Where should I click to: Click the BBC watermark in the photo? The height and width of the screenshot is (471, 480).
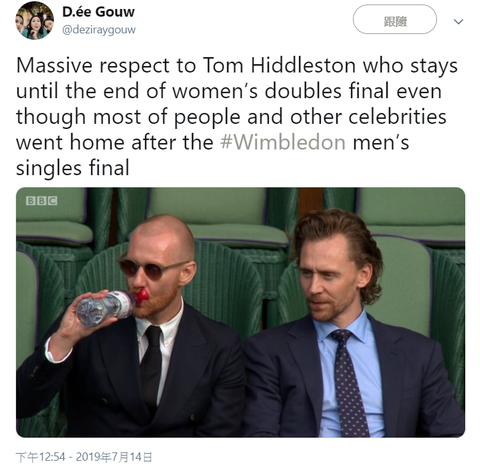[42, 201]
